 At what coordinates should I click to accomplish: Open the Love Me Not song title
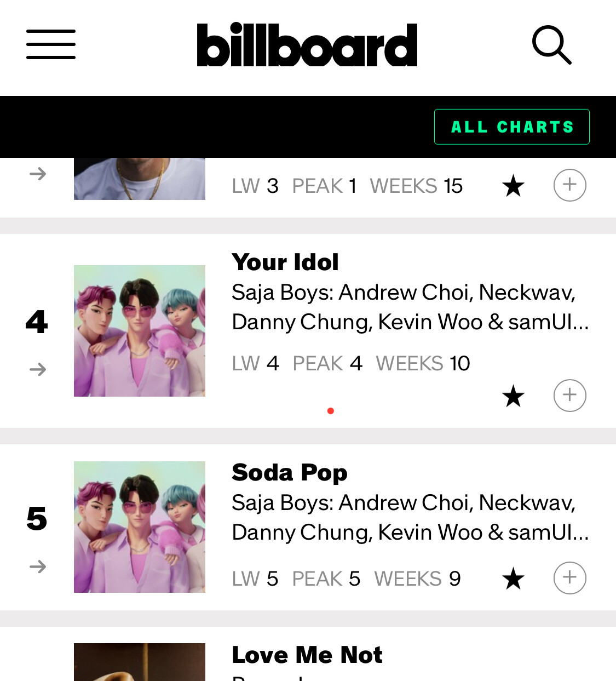307,655
